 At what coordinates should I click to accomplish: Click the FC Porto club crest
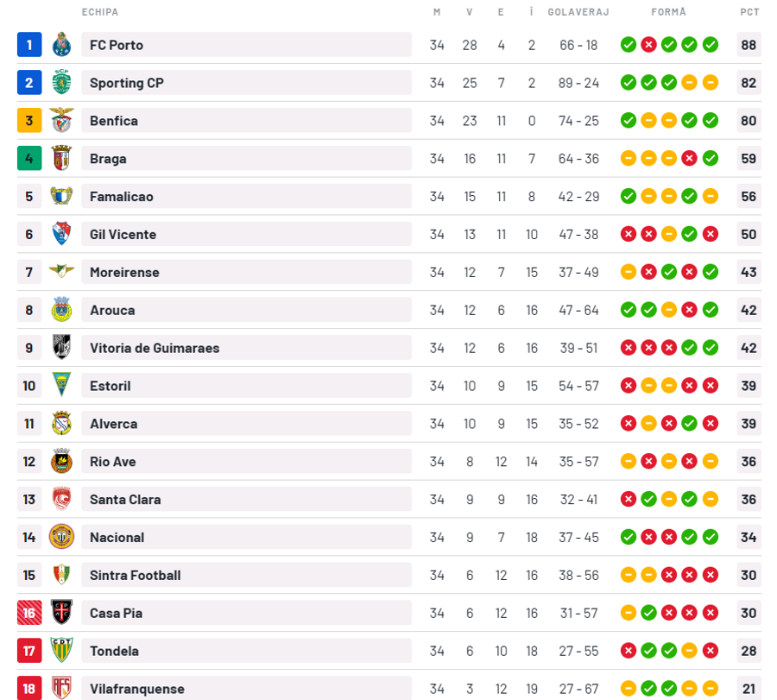[61, 45]
